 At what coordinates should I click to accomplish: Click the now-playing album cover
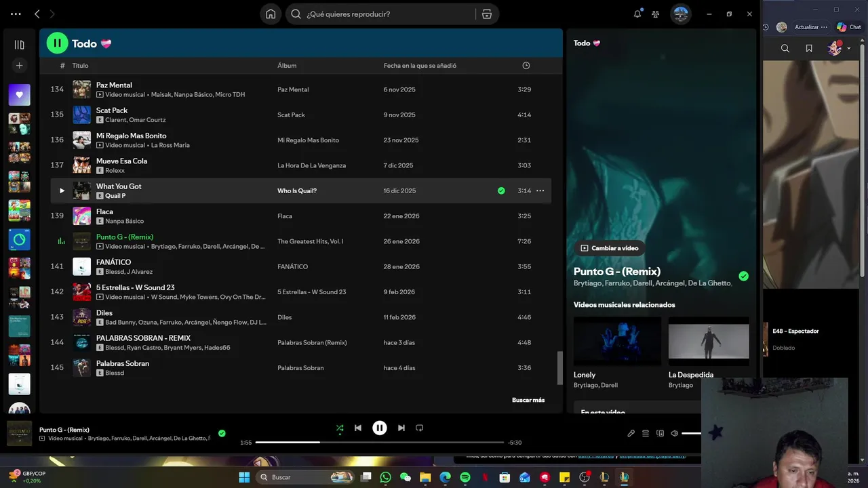click(19, 434)
